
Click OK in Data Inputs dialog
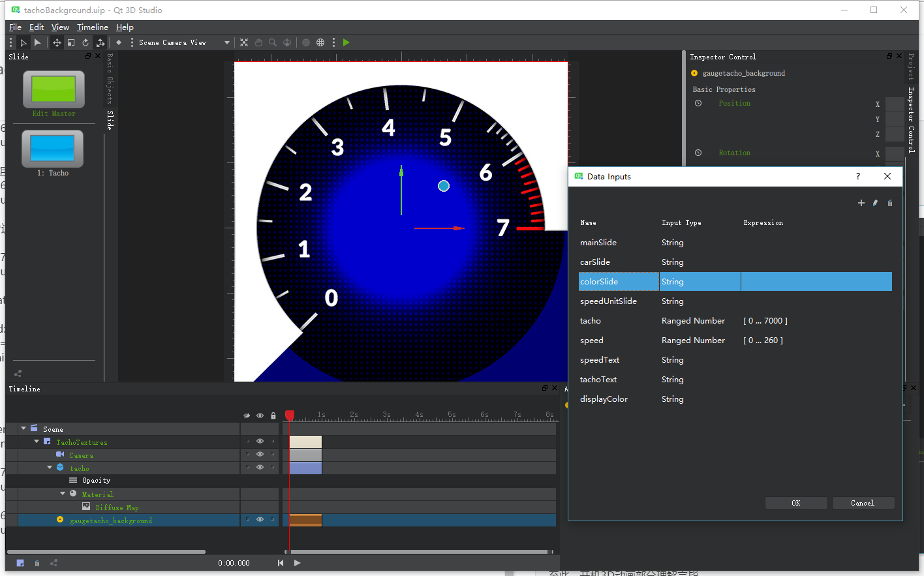[795, 503]
